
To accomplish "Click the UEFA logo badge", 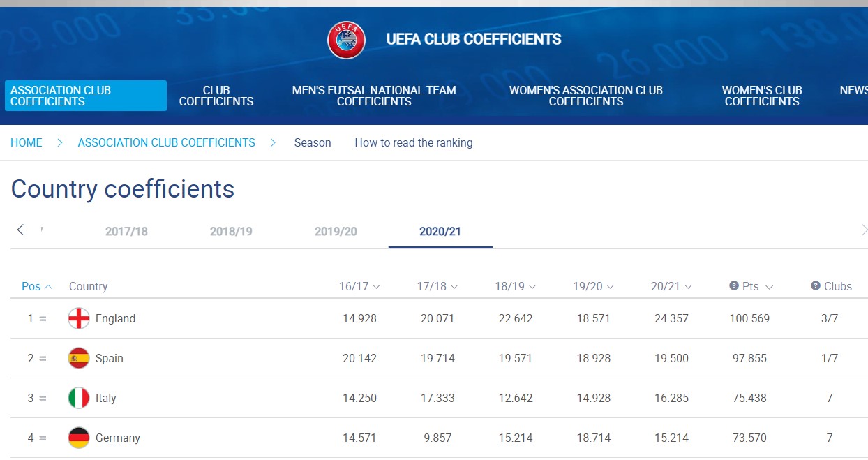I will pos(347,40).
